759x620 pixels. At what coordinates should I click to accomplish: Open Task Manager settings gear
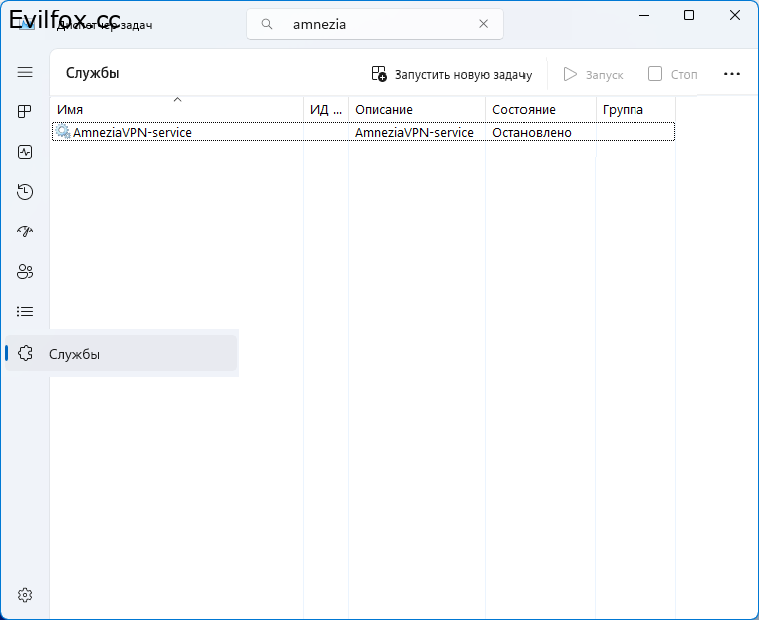pos(25,595)
